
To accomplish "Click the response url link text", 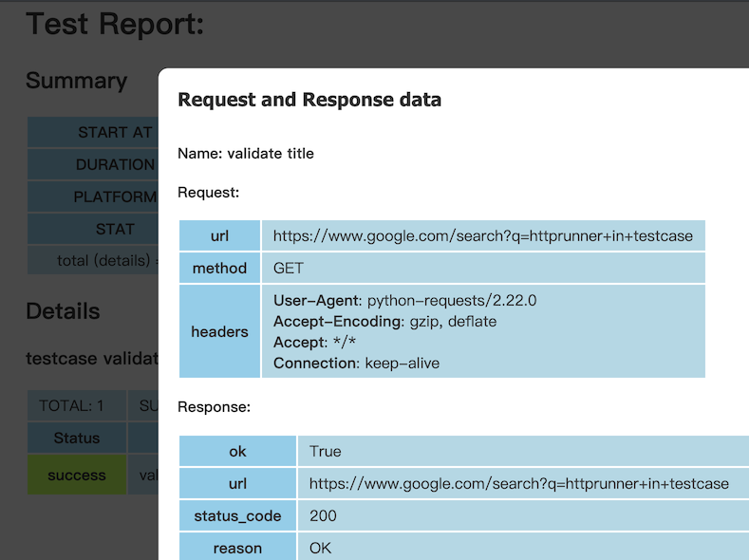I will 518,484.
